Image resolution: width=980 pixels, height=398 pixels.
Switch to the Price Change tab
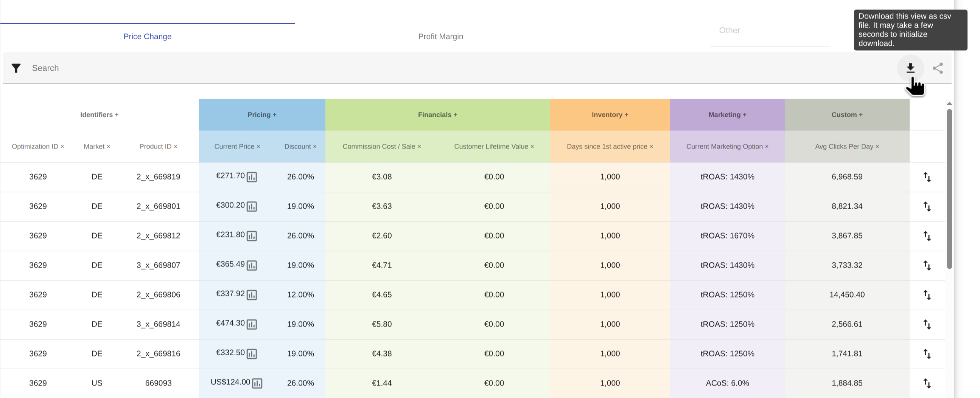147,37
